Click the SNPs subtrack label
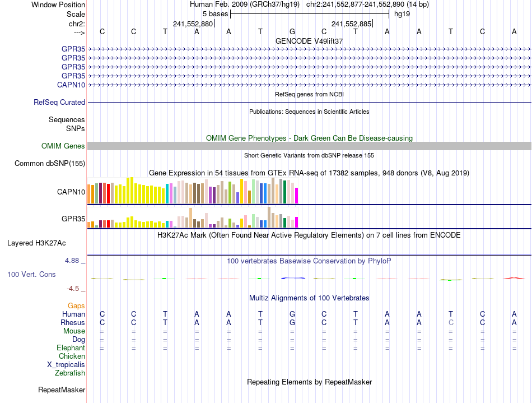532x403 pixels. click(76, 129)
